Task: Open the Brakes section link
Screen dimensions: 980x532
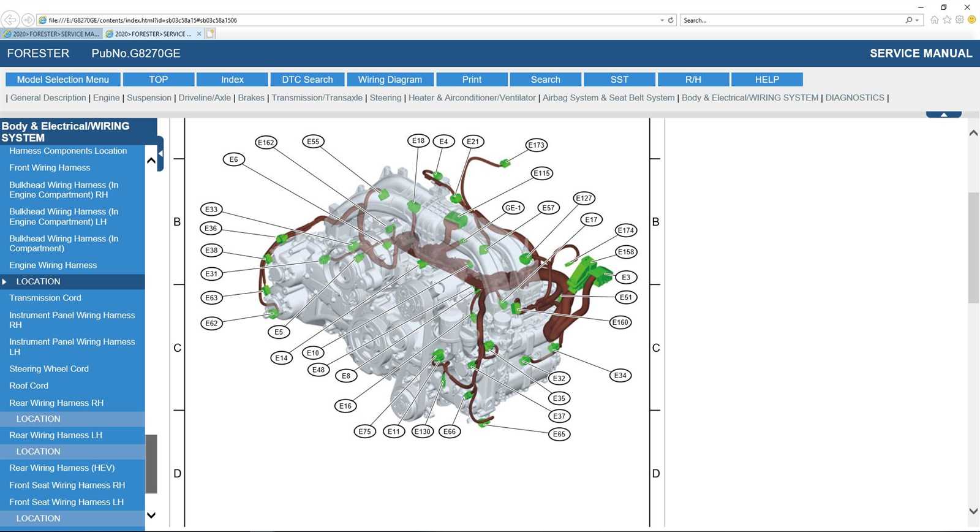Action: point(251,98)
